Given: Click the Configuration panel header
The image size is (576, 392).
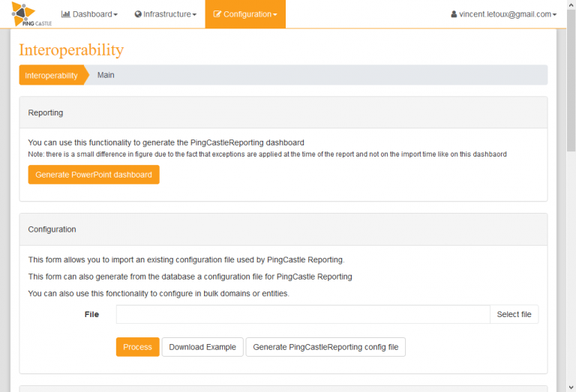Looking at the screenshot, I should (283, 229).
